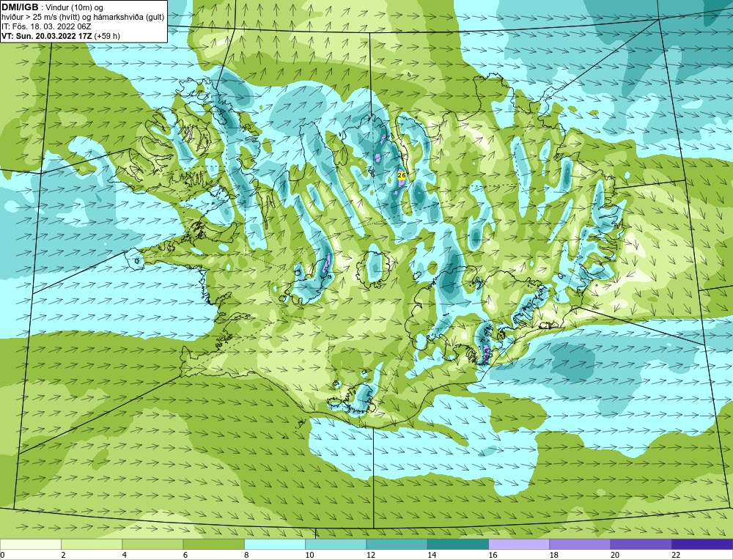Screen dimensions: 733x560
Task: Click the legend scale label 16
Action: coord(493,555)
